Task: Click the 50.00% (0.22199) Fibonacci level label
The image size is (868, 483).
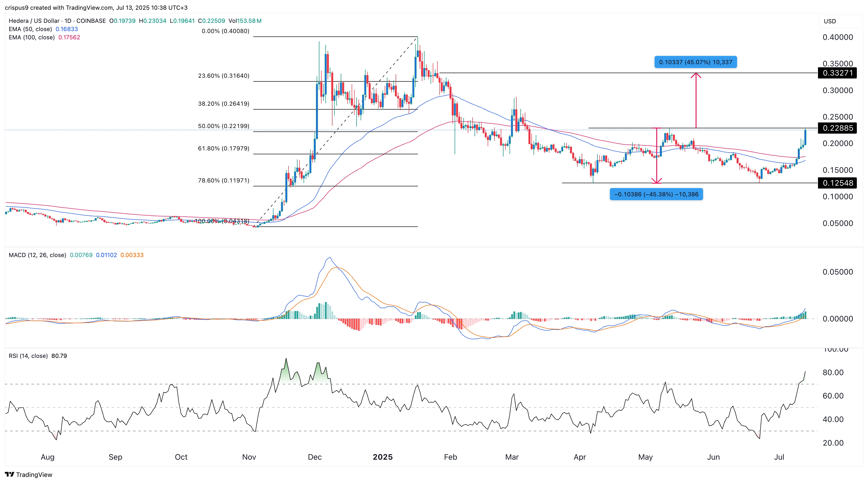Action: 224,126
